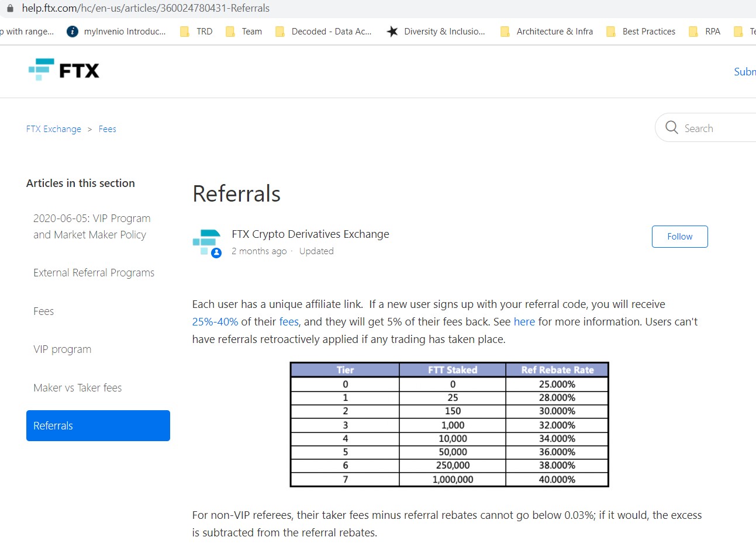Click the Referrals article heading
Image resolution: width=756 pixels, height=551 pixels.
tap(237, 194)
